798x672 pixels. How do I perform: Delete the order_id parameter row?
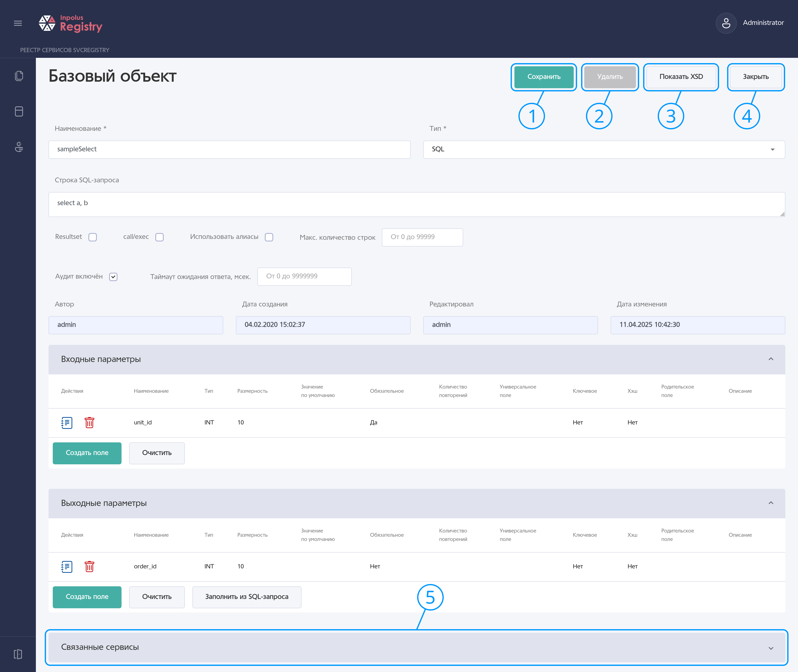89,566
